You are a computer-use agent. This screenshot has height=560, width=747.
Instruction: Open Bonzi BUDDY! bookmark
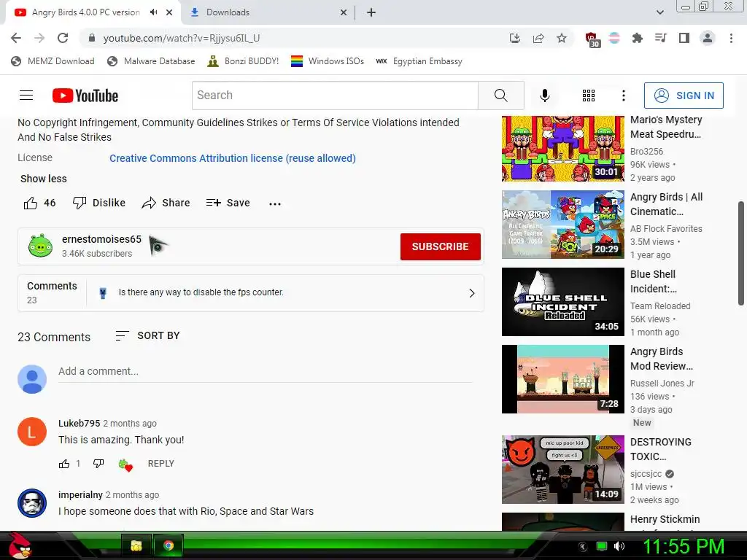coord(243,61)
